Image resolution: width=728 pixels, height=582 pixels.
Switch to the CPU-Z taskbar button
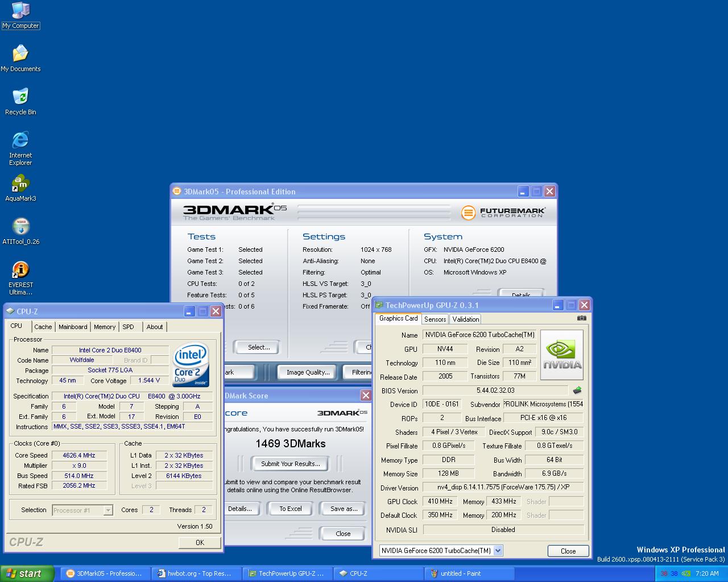click(x=378, y=573)
